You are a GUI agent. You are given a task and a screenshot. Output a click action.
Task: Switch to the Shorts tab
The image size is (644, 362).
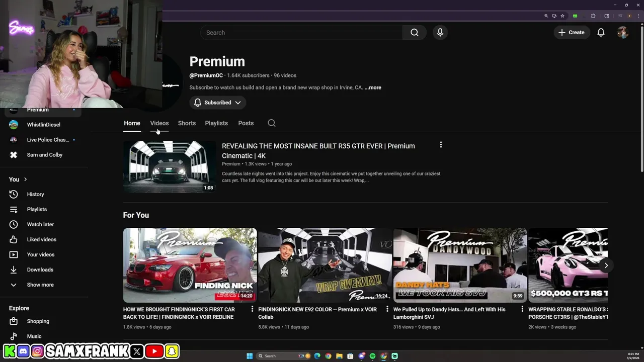187,123
